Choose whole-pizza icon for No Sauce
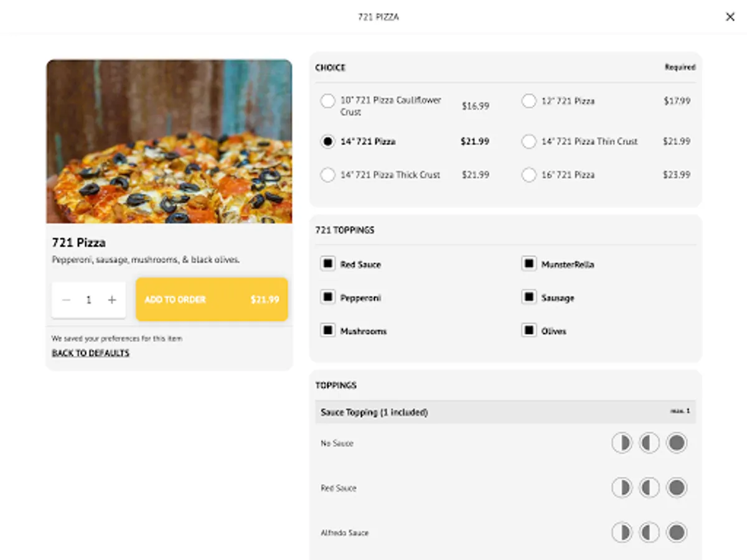This screenshot has height=560, width=747. [677, 443]
